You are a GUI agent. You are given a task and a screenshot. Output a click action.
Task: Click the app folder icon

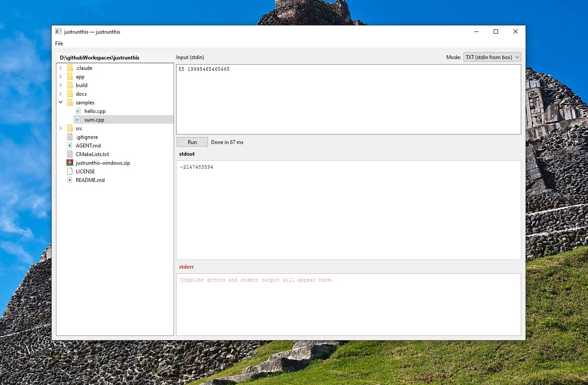point(70,77)
